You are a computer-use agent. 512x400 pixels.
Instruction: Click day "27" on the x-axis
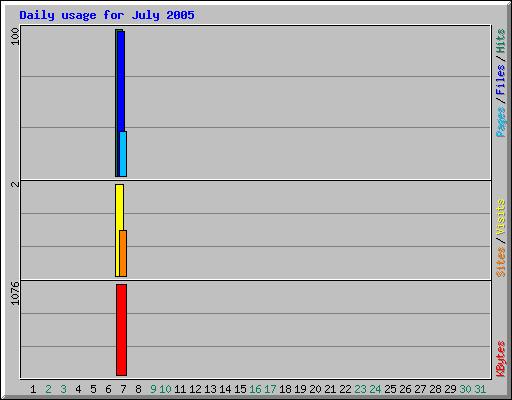tap(420, 389)
